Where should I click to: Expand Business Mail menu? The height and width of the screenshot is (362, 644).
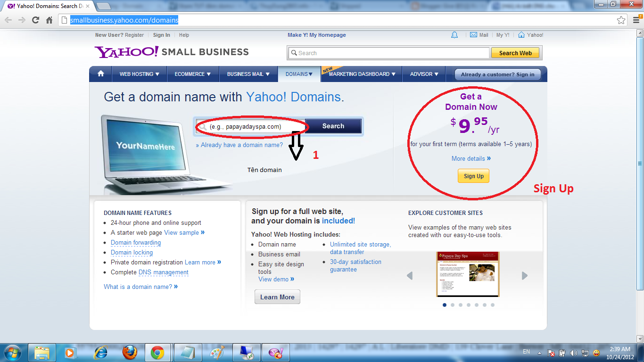pos(248,74)
